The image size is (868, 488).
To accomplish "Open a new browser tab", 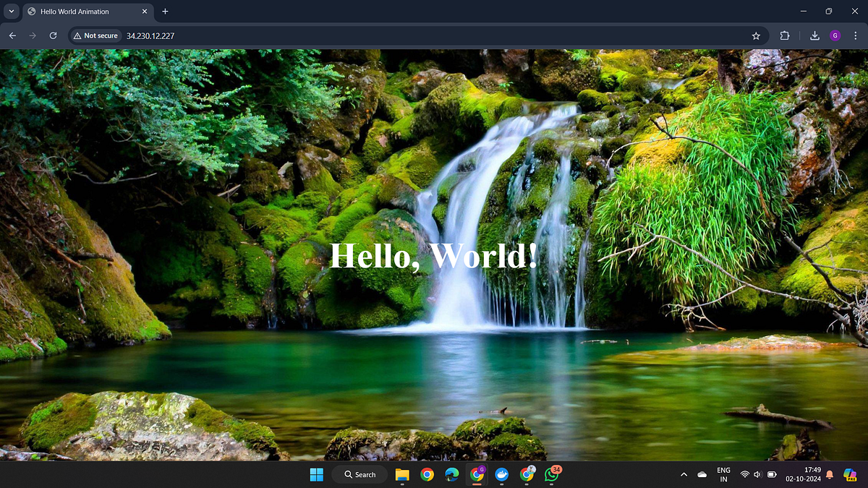I will tap(165, 12).
